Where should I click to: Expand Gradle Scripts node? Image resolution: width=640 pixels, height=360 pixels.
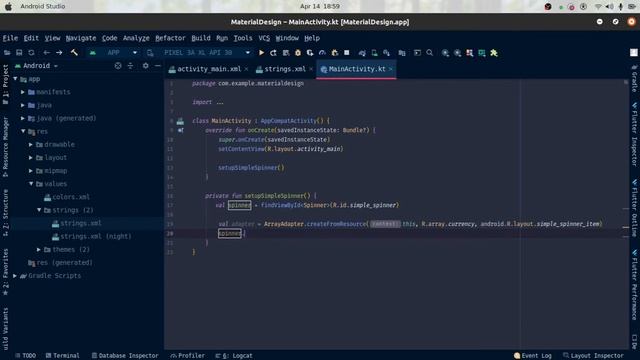(x=15, y=276)
